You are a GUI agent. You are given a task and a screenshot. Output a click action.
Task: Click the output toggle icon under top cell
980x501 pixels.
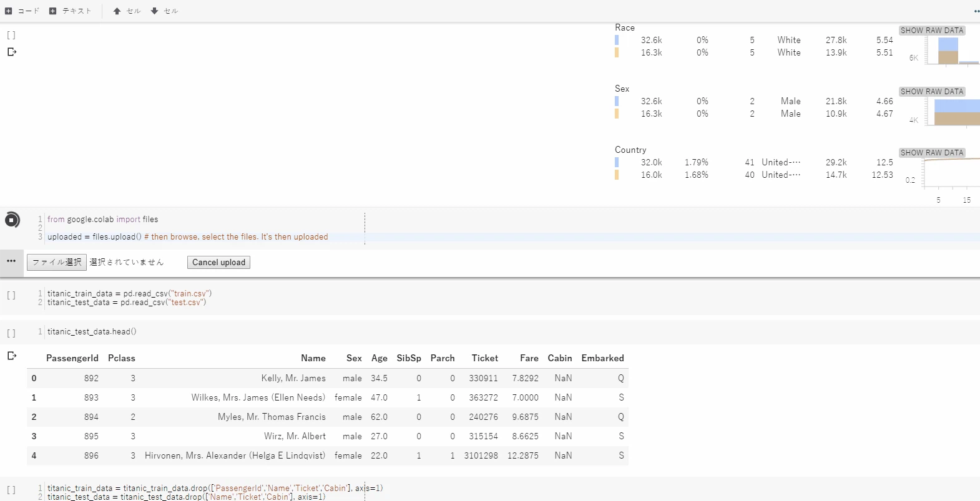[x=11, y=52]
